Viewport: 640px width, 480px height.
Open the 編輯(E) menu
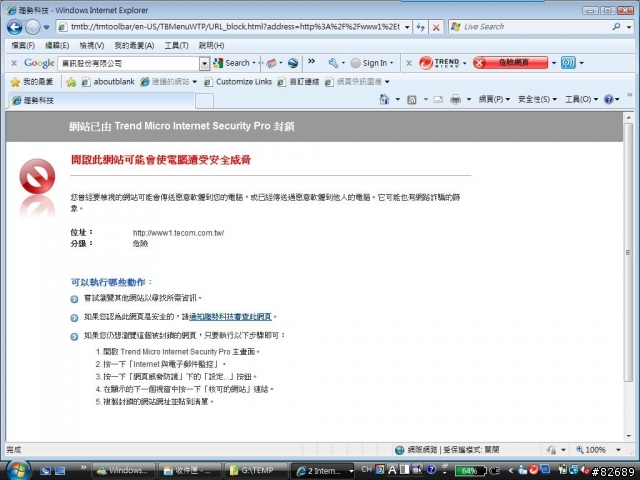[57, 46]
